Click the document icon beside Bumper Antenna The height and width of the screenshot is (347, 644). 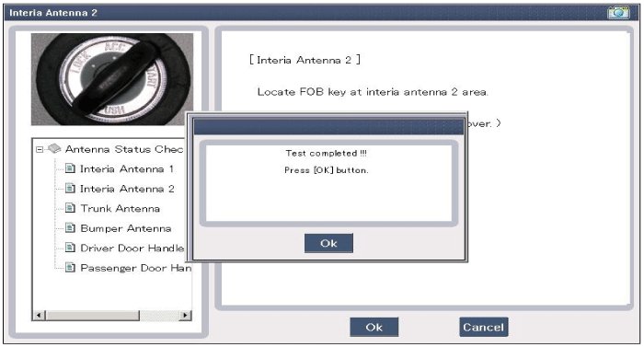(71, 227)
